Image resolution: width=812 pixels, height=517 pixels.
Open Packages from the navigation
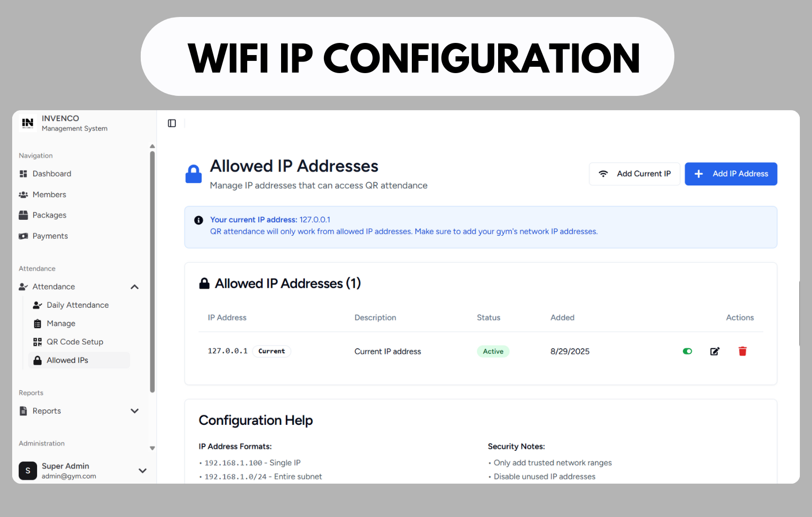(x=49, y=215)
